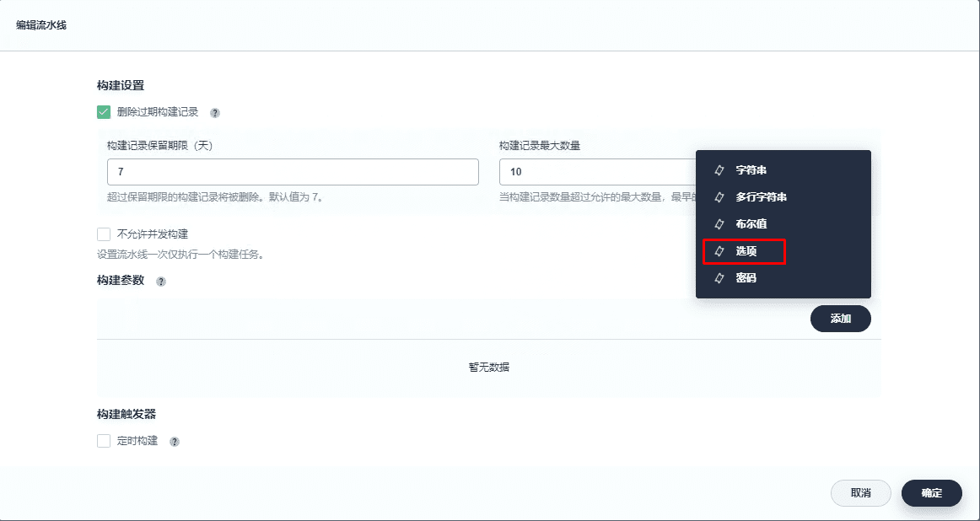Click the icon beside 字符串 menu entry
This screenshot has width=980, height=521.
(x=719, y=170)
